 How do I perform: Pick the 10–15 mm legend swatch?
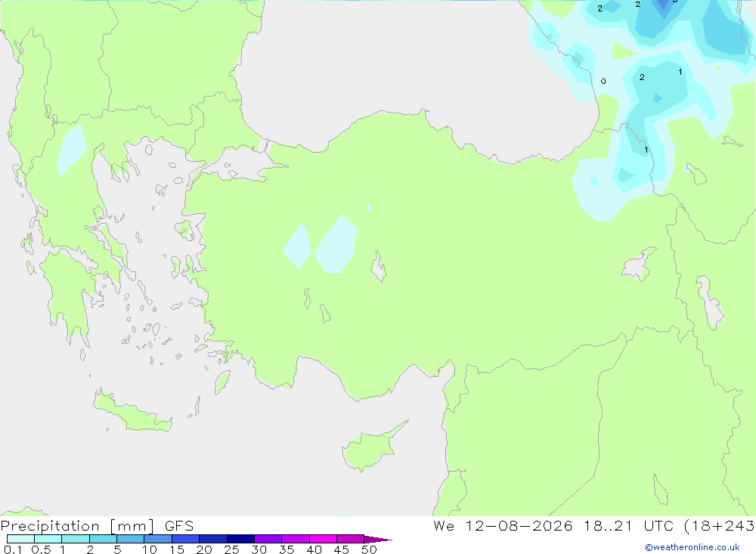coord(158,539)
